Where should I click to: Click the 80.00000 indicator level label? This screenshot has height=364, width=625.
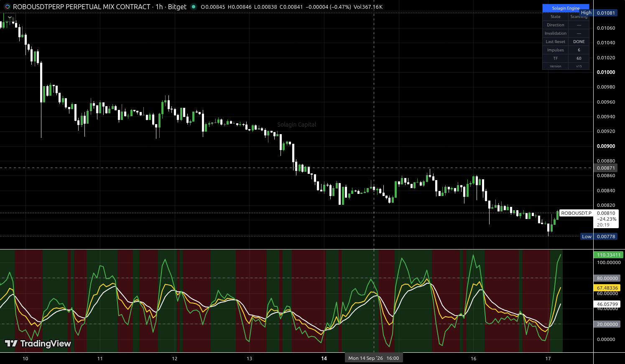pos(607,278)
